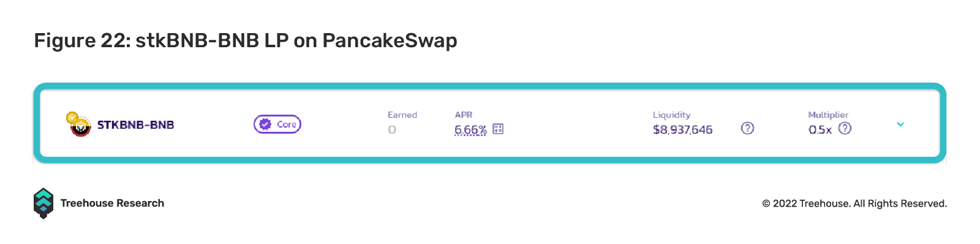Click the Liquidity column label
The image size is (980, 244).
(671, 115)
